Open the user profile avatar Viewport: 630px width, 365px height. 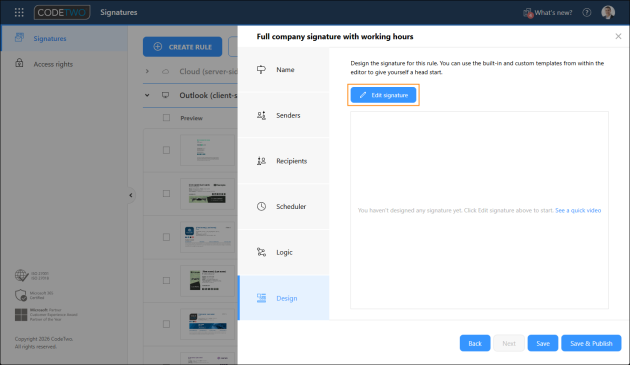point(608,12)
